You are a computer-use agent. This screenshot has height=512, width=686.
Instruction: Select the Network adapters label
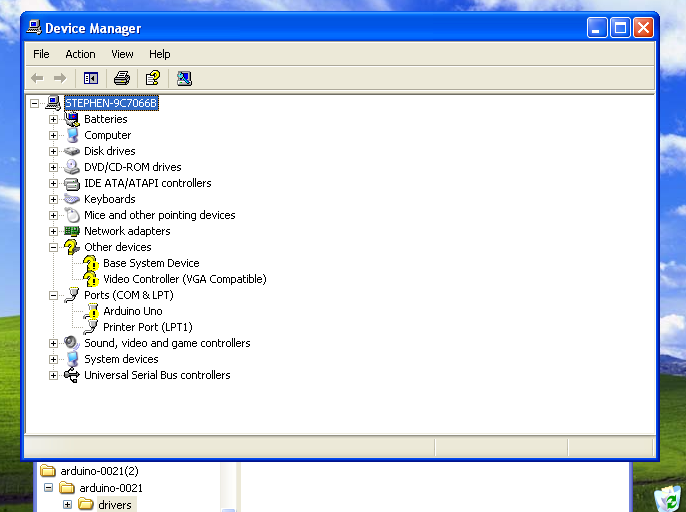(127, 231)
